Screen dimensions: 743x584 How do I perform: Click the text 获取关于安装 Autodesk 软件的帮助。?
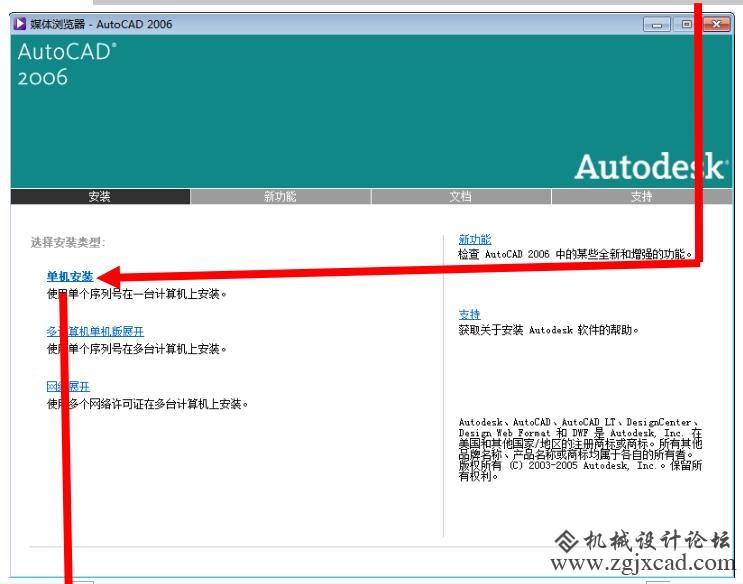click(549, 329)
